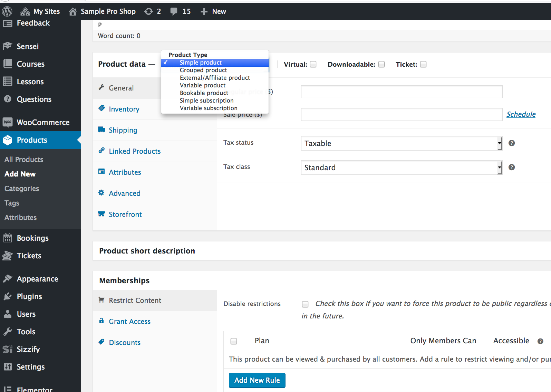This screenshot has height=392, width=551.
Task: Click the Accessible column help icon
Action: click(540, 341)
